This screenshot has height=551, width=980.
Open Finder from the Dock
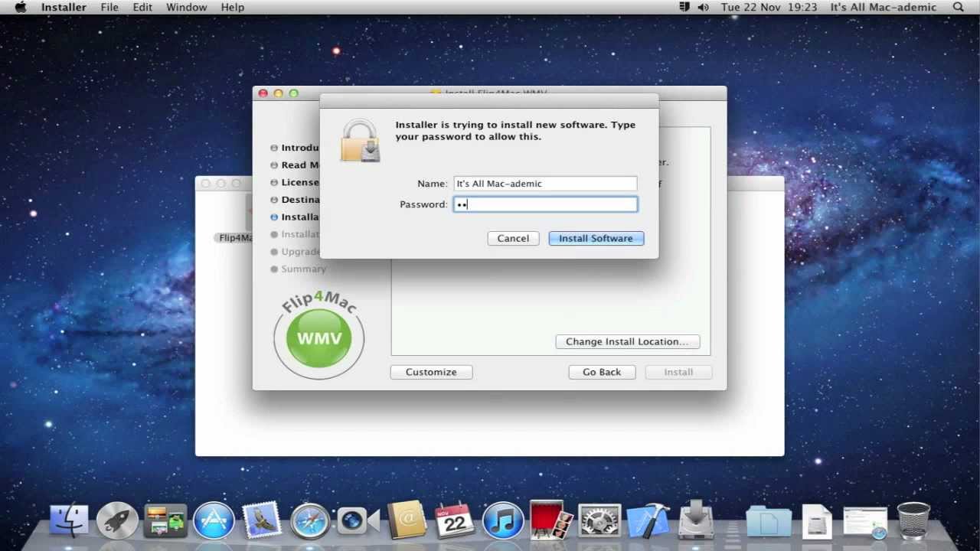click(x=69, y=521)
